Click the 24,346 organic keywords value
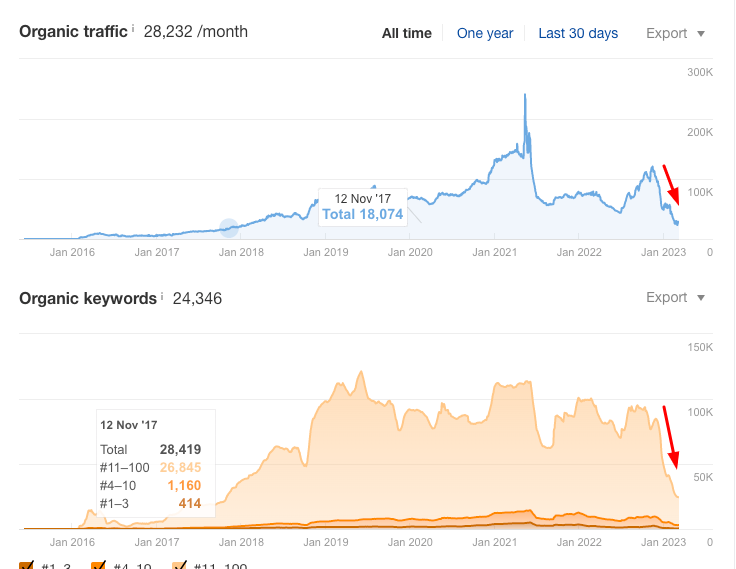The width and height of the screenshot is (736, 569). (x=197, y=299)
